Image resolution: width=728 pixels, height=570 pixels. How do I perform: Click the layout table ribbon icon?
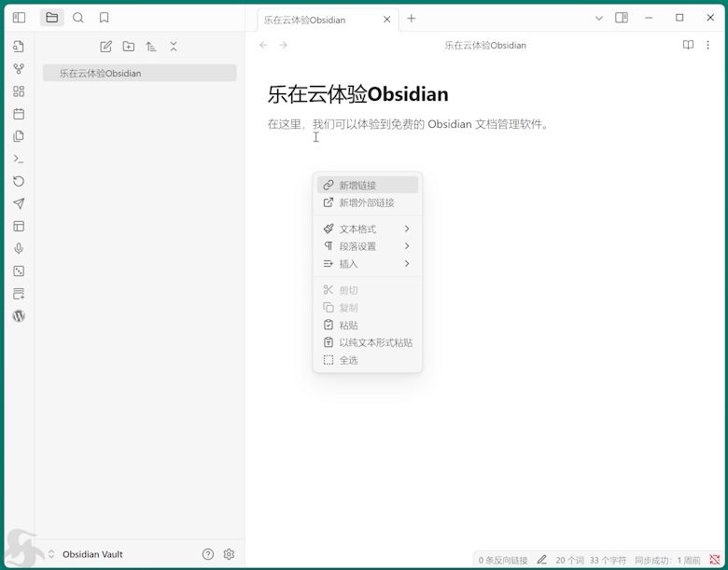click(x=19, y=226)
